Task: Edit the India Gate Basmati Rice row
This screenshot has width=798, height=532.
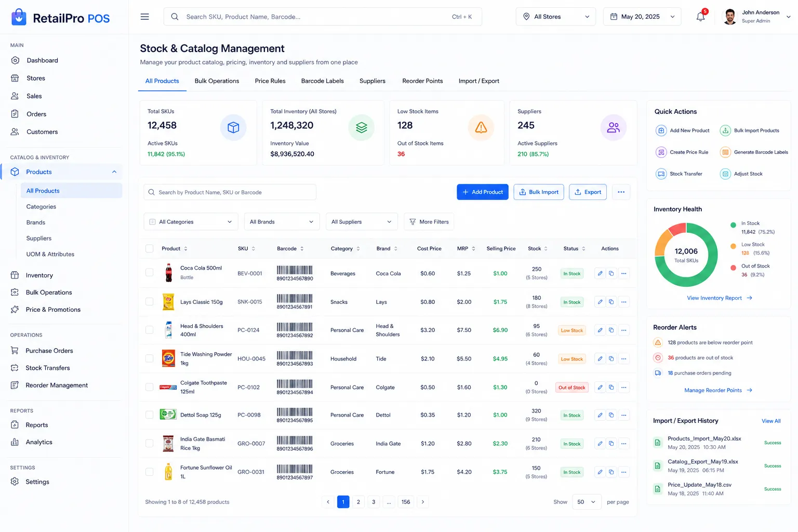Action: pos(600,444)
